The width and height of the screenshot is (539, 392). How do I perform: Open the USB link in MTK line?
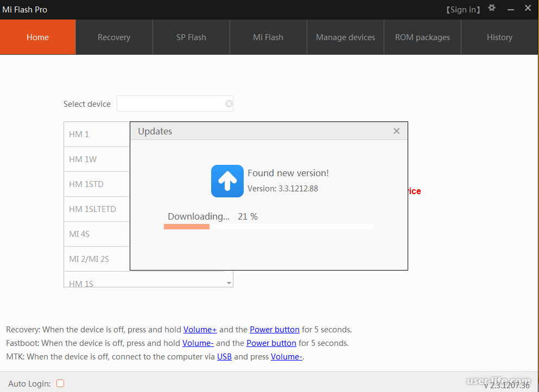[225, 357]
